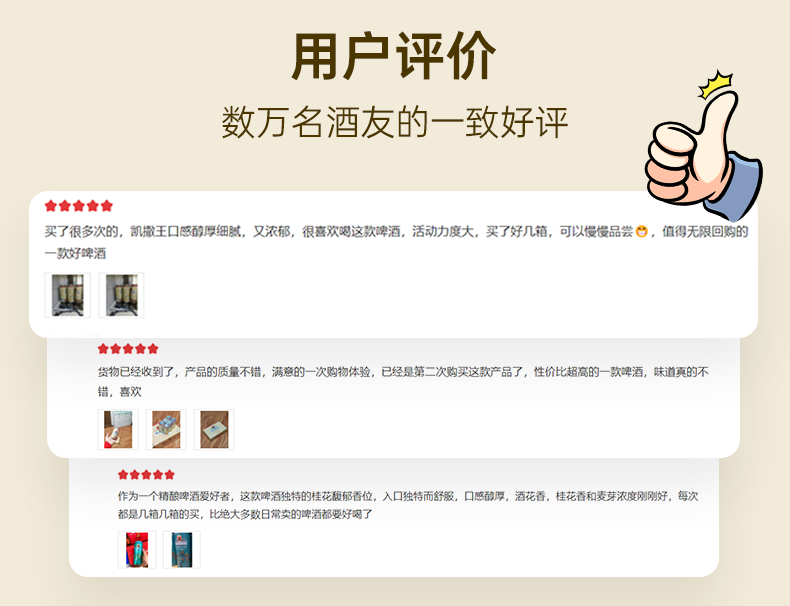Open the teal can photo in third review
This screenshot has height=606, width=790.
(x=181, y=550)
